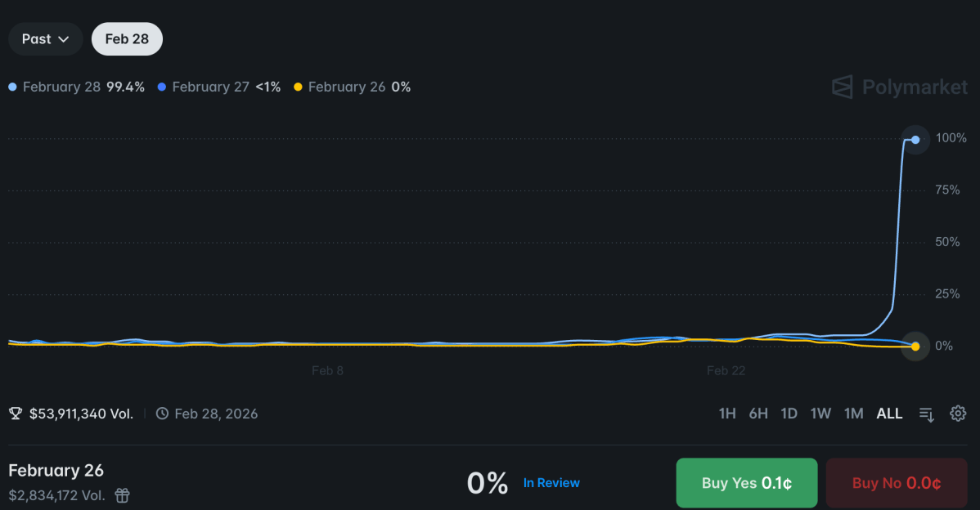
Task: Click the Buy No 0.0¢ button
Action: (897, 482)
